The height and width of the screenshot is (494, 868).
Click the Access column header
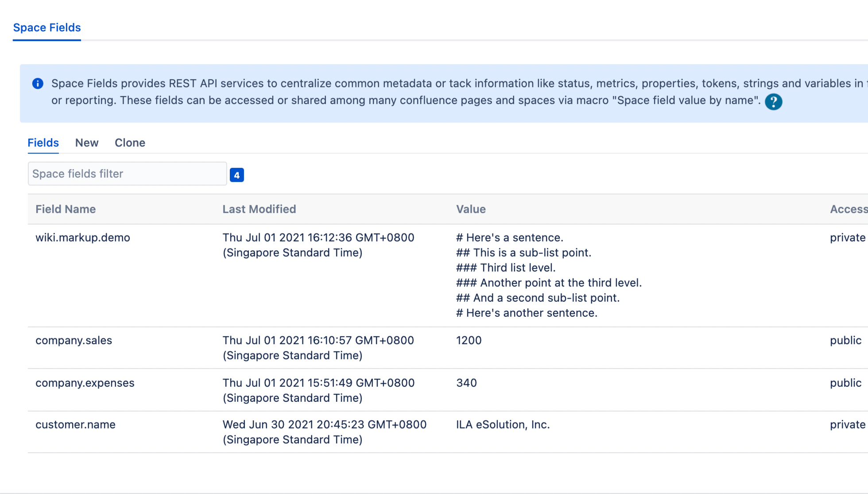pyautogui.click(x=848, y=209)
